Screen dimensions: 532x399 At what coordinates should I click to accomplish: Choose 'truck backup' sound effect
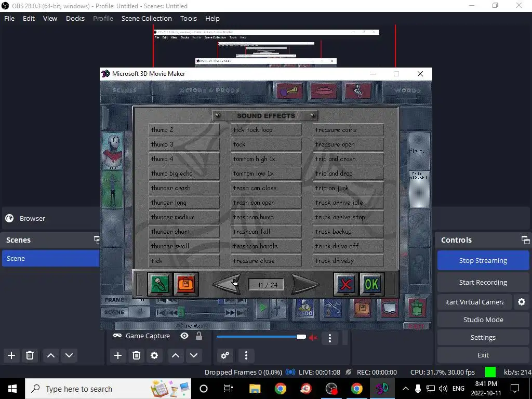pyautogui.click(x=348, y=231)
